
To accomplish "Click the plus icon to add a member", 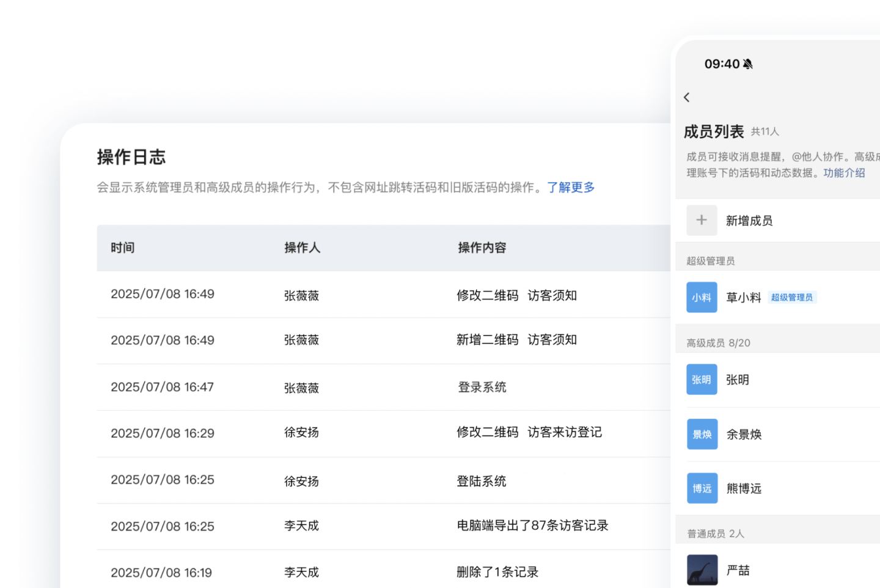I will tap(702, 220).
